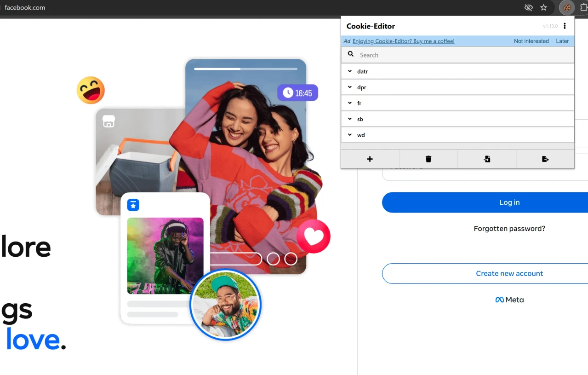Click the Cookie-Editor title text
The height and width of the screenshot is (375, 588).
371,26
